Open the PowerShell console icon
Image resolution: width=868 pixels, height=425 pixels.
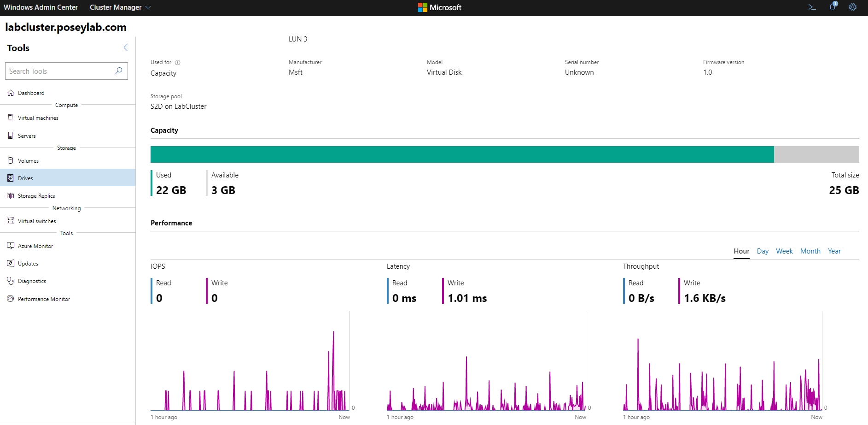point(812,7)
